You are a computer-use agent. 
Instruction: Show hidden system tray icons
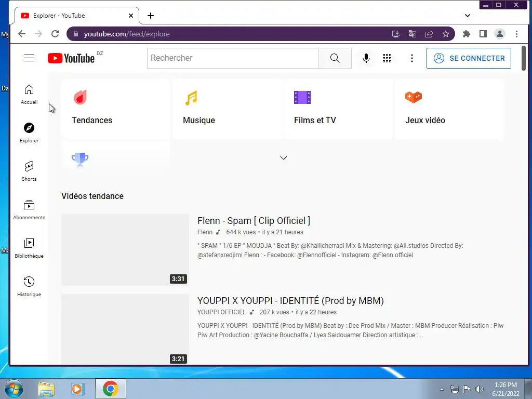(442, 389)
